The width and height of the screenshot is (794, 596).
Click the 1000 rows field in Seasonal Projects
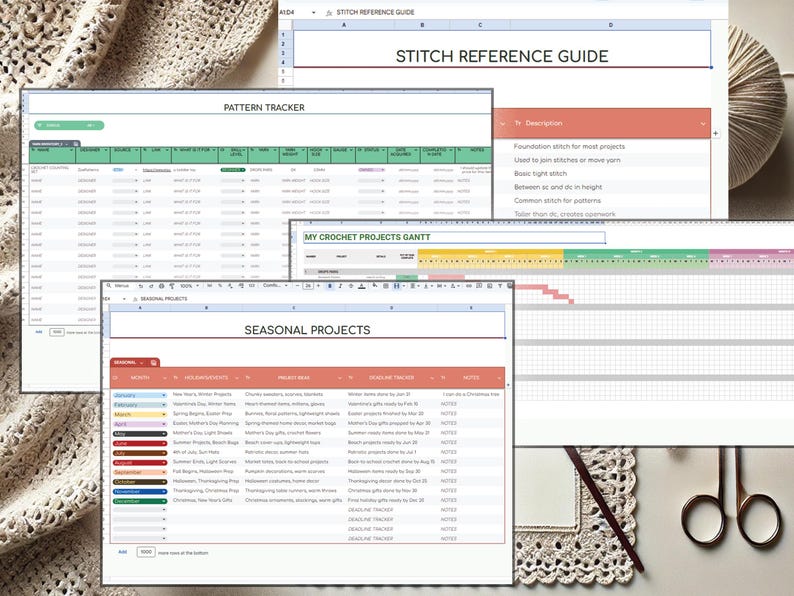pyautogui.click(x=146, y=552)
